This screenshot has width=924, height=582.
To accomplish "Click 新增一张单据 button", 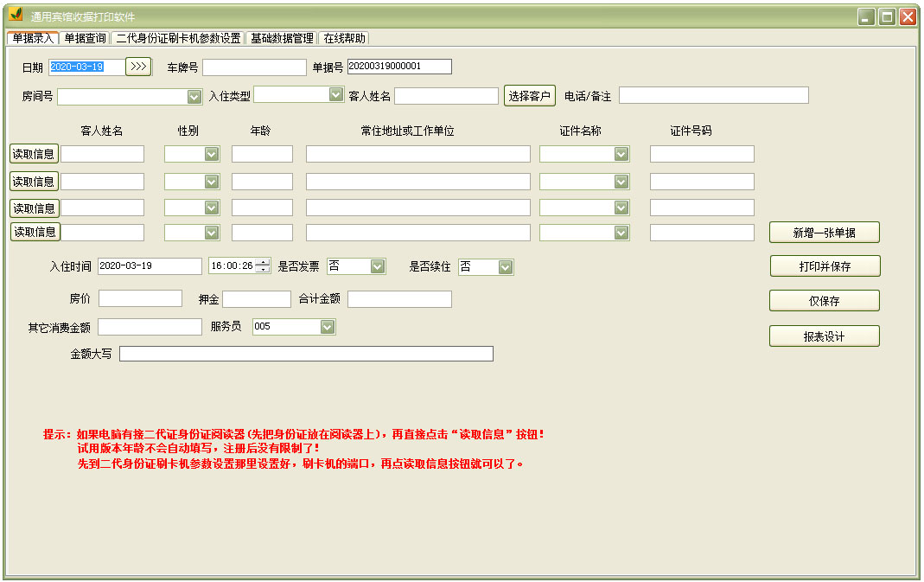I will click(x=825, y=232).
